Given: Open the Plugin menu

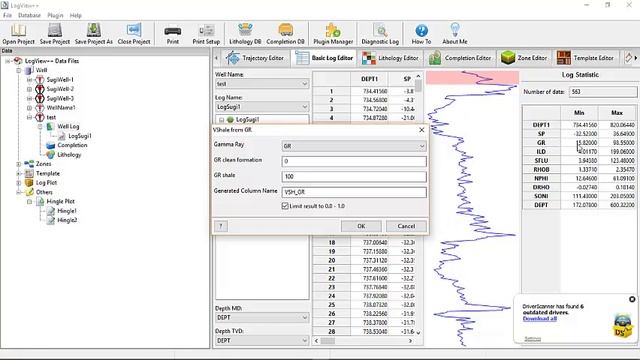Looking at the screenshot, I should 55,16.
